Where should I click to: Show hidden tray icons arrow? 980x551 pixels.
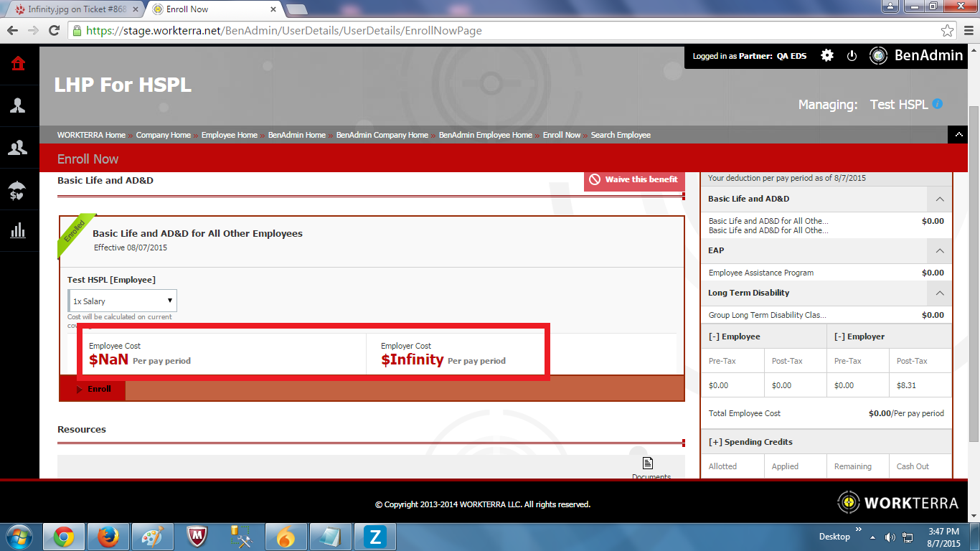(x=872, y=537)
